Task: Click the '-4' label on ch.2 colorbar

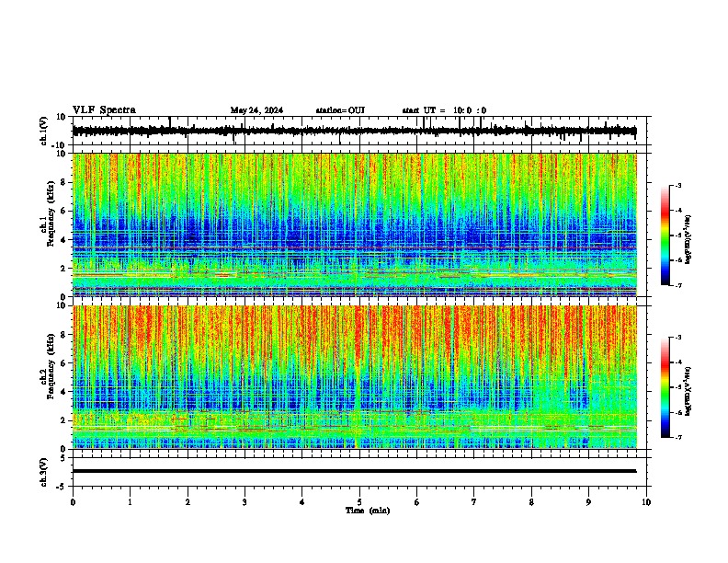Action: tap(678, 362)
